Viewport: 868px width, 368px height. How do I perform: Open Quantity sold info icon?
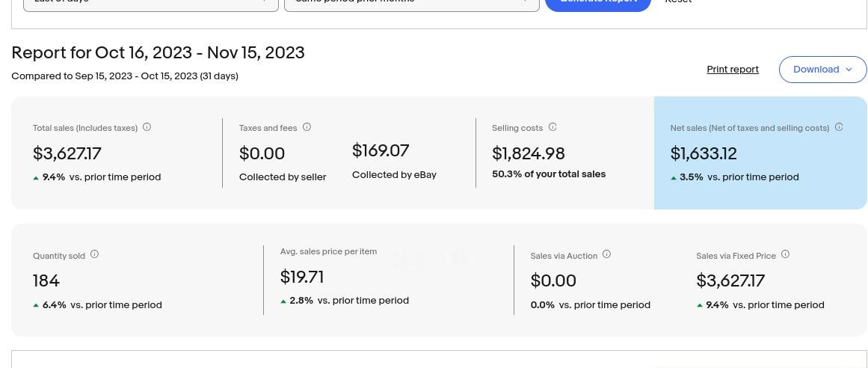(x=94, y=254)
